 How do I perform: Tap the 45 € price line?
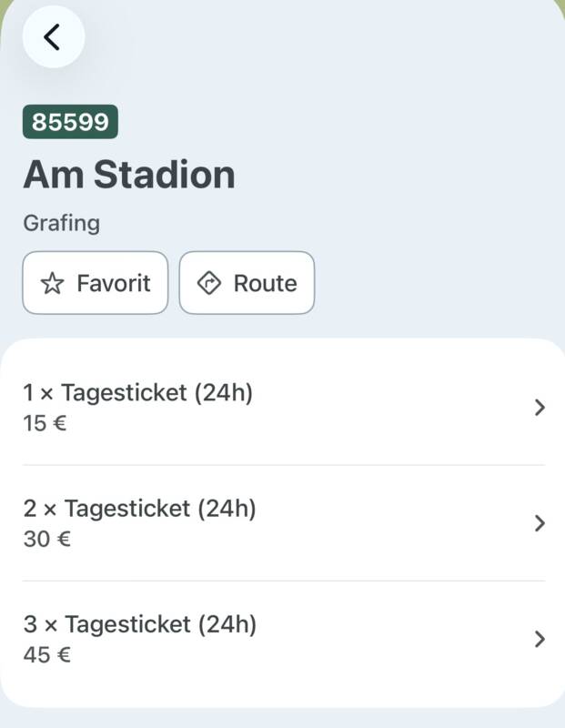[47, 655]
